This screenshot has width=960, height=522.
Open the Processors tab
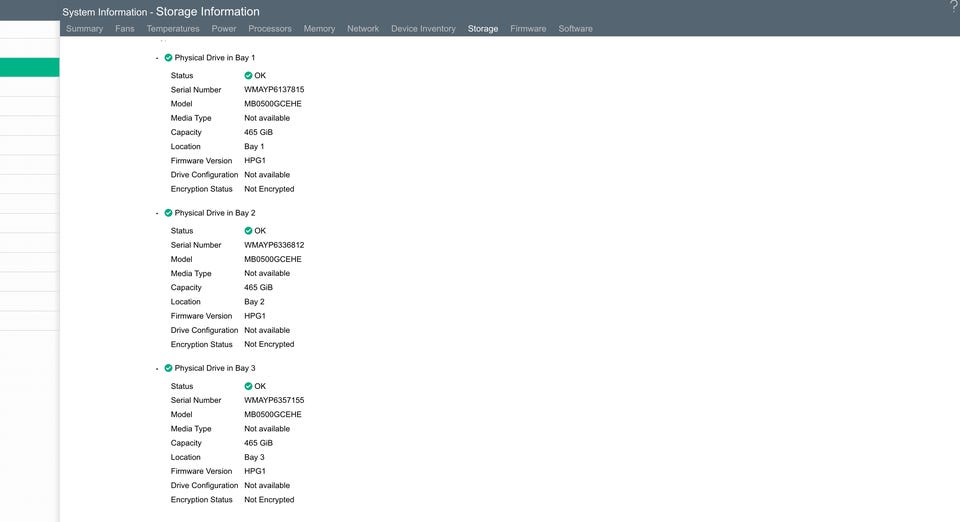270,29
